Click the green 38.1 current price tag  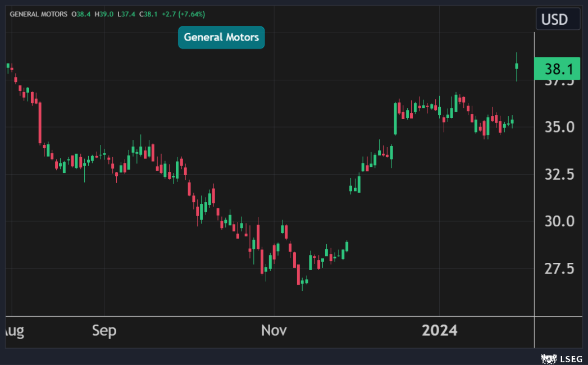coord(558,69)
